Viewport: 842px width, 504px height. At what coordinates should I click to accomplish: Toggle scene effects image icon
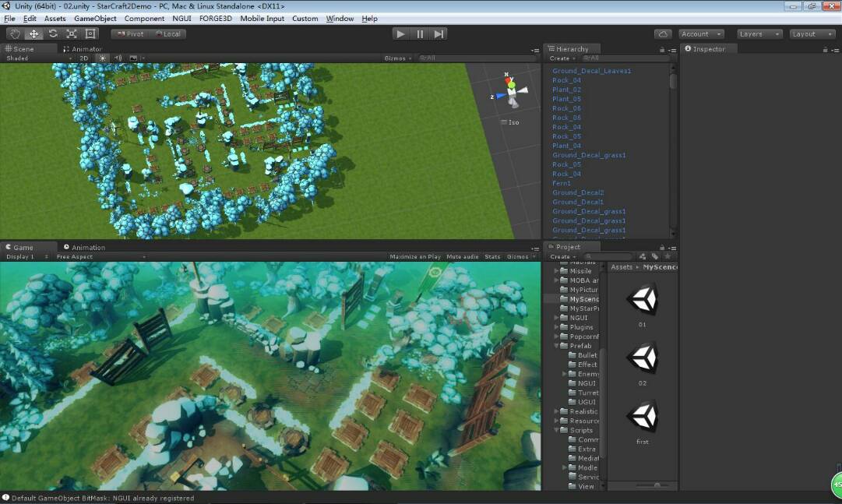[133, 58]
